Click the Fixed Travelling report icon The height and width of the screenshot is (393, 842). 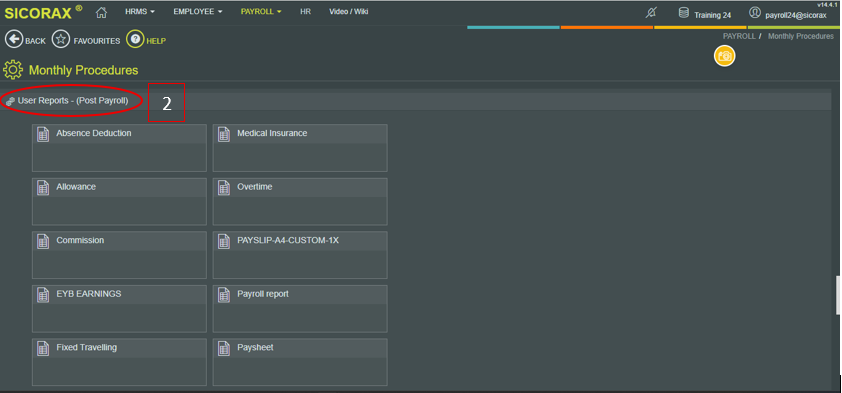coord(43,349)
